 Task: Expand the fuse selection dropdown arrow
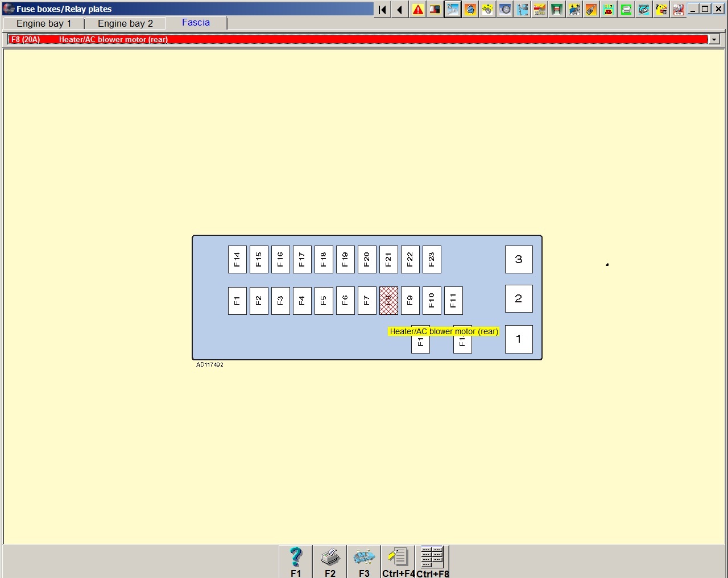[x=714, y=39]
